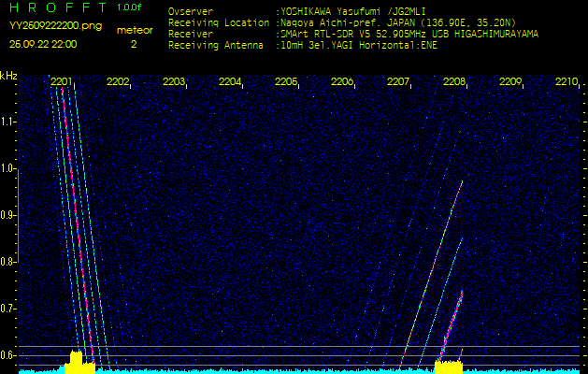This screenshot has width=588, height=374.
Task: Click the kHz axis unit label
Action: [8, 75]
